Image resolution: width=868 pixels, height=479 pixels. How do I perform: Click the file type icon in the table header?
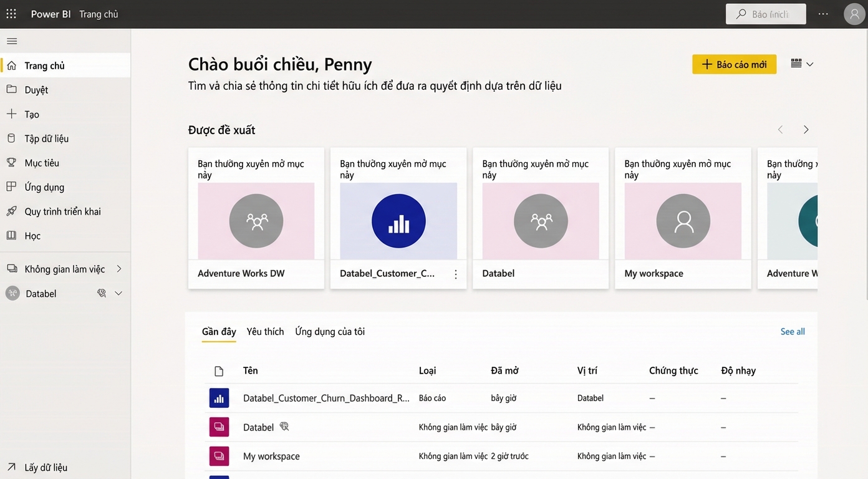(219, 371)
